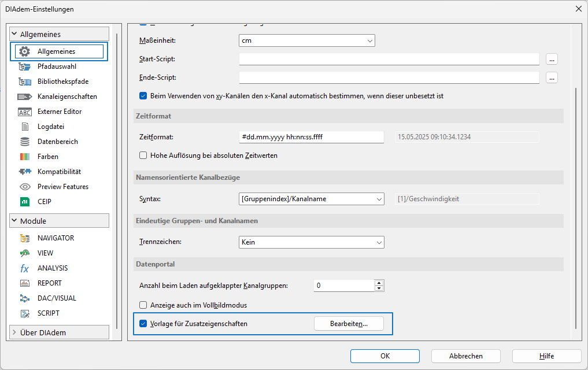The image size is (588, 370).
Task: Click the Hilfe button
Action: click(546, 356)
